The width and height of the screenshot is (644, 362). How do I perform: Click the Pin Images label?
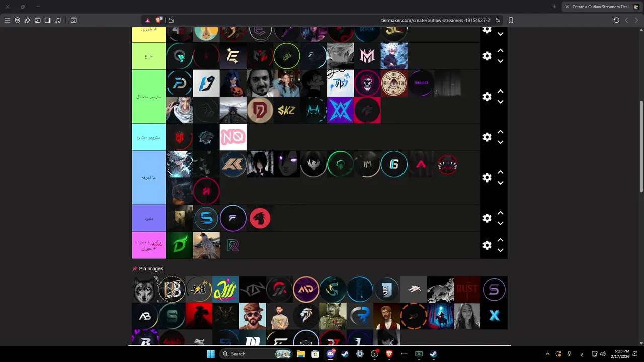coord(151,269)
